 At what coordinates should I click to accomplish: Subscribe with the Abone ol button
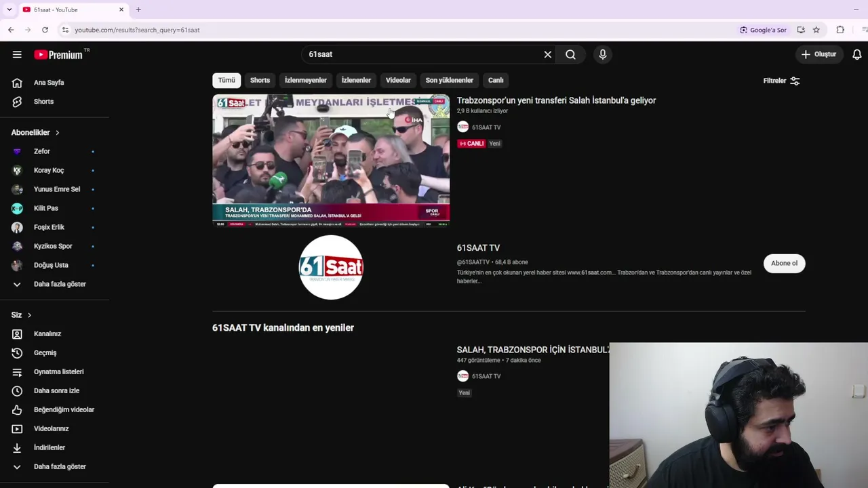(x=785, y=263)
